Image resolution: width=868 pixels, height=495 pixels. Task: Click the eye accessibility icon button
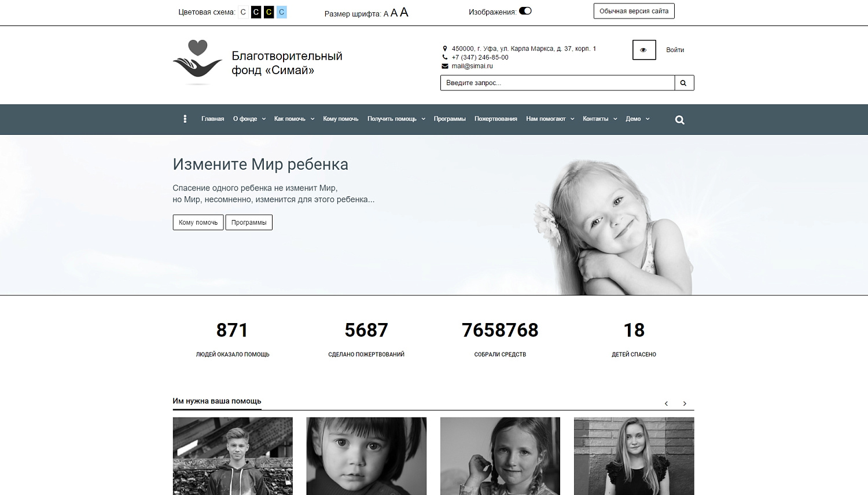(x=644, y=50)
